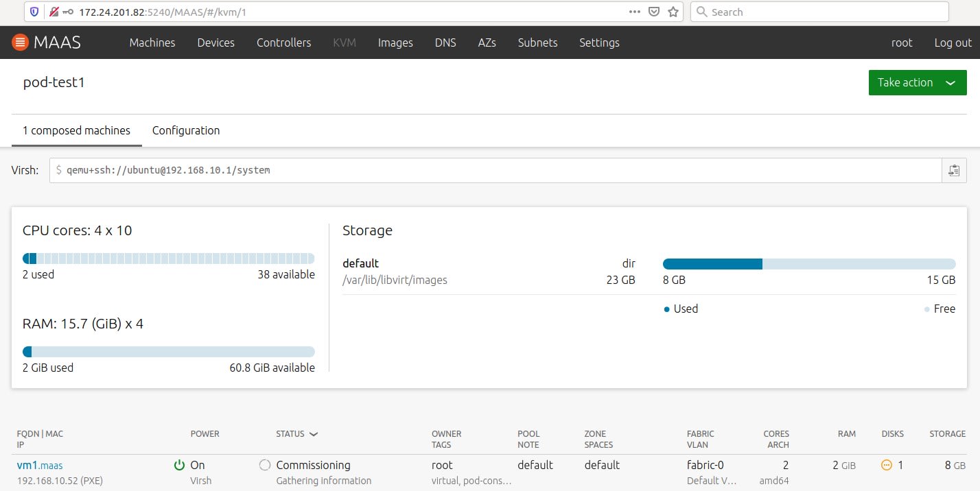Switch to the Configuration tab
The image size is (980, 491).
point(186,130)
